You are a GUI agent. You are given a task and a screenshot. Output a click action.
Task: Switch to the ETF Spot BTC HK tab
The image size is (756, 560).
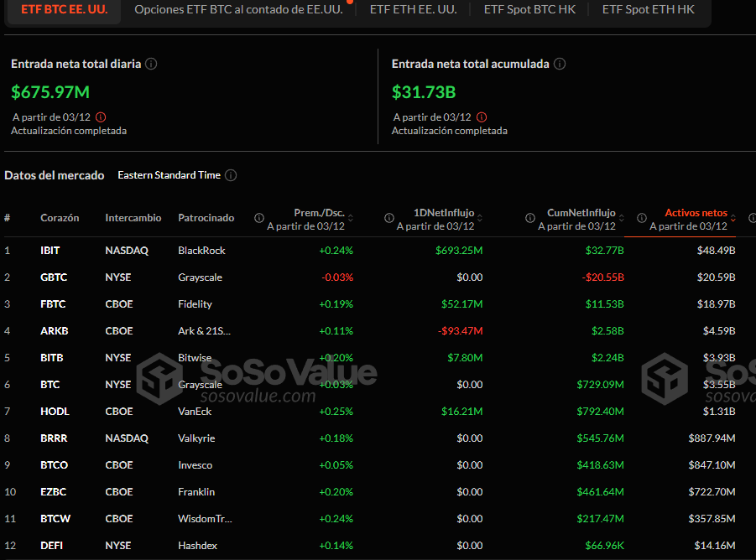coord(529,10)
